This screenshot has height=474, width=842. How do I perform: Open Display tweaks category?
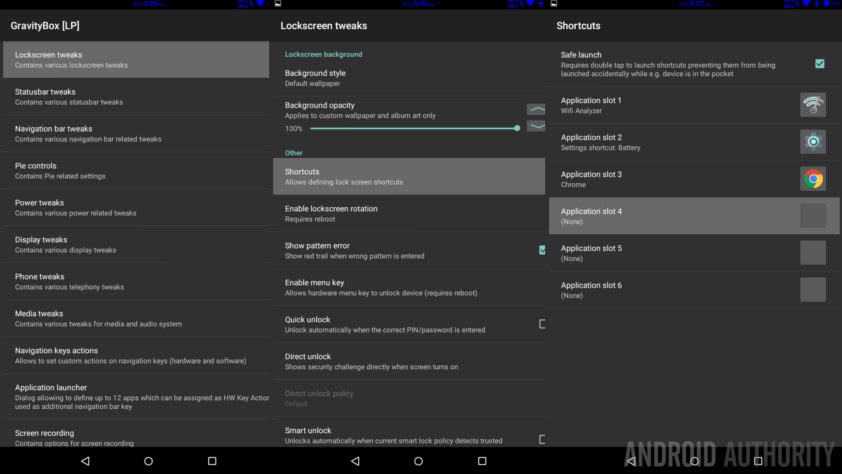(x=136, y=245)
